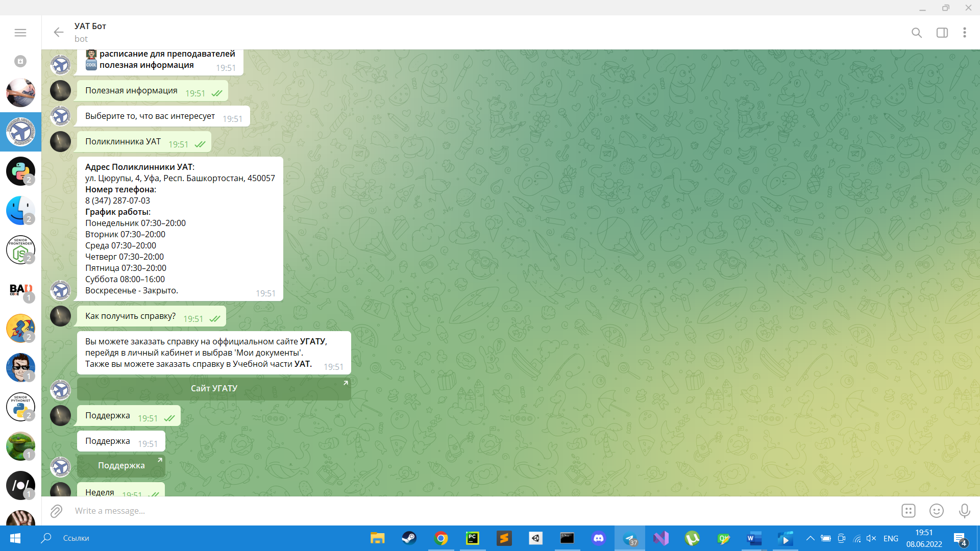Open the emoji picker smiley icon
The height and width of the screenshot is (551, 980).
tap(937, 511)
